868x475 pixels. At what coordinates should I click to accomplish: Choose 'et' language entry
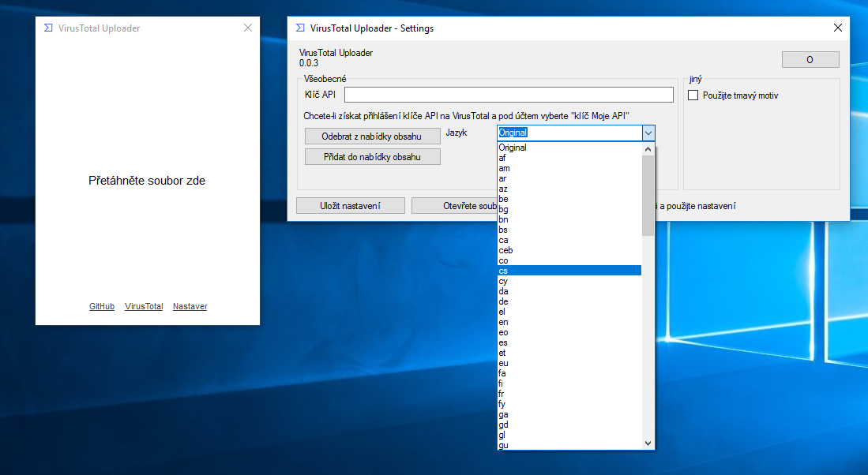(x=569, y=353)
